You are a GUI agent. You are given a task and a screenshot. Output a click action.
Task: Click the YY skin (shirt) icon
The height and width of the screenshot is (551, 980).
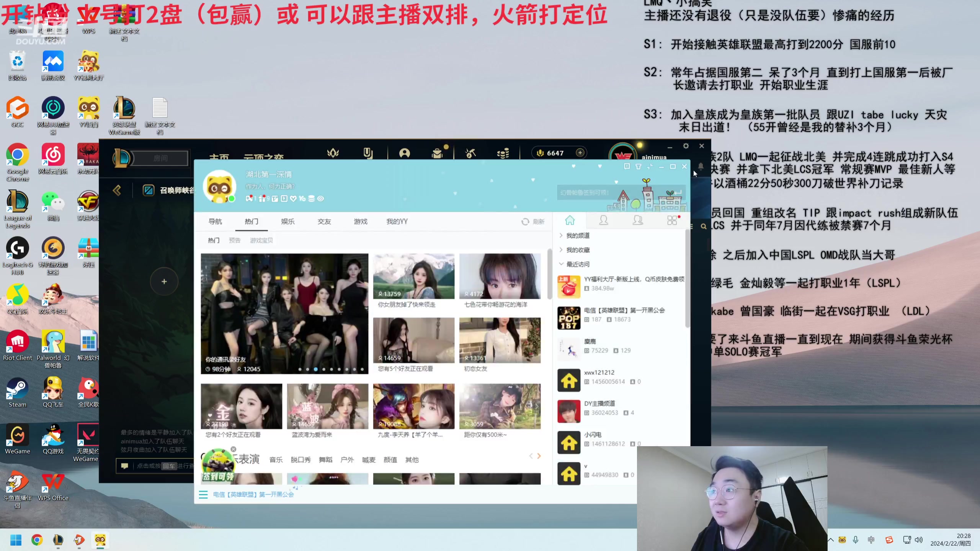(x=638, y=166)
